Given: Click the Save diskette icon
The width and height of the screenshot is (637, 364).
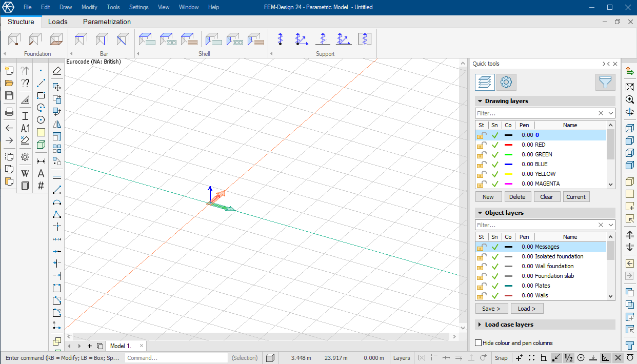Looking at the screenshot, I should click(9, 95).
